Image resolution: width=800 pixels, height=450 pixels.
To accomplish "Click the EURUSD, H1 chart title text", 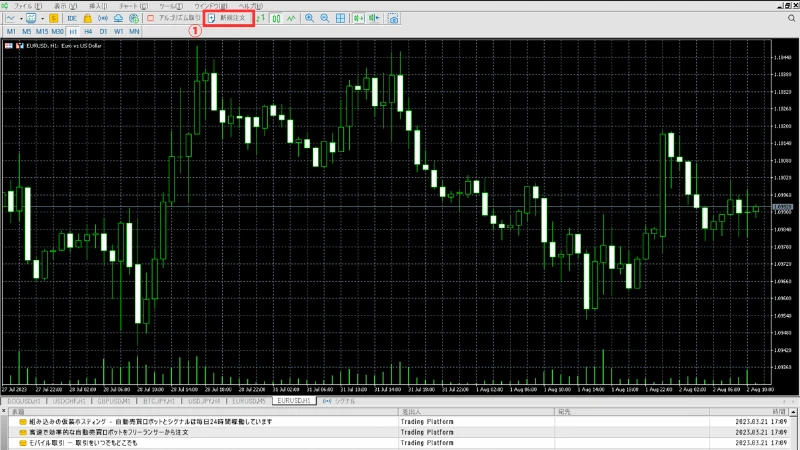I will click(x=64, y=46).
